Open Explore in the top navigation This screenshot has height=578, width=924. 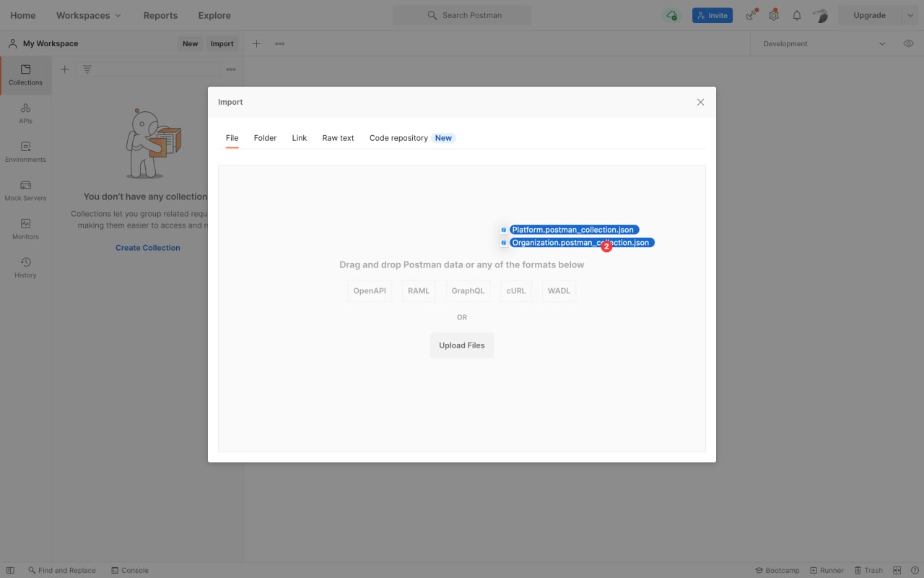[x=214, y=15]
